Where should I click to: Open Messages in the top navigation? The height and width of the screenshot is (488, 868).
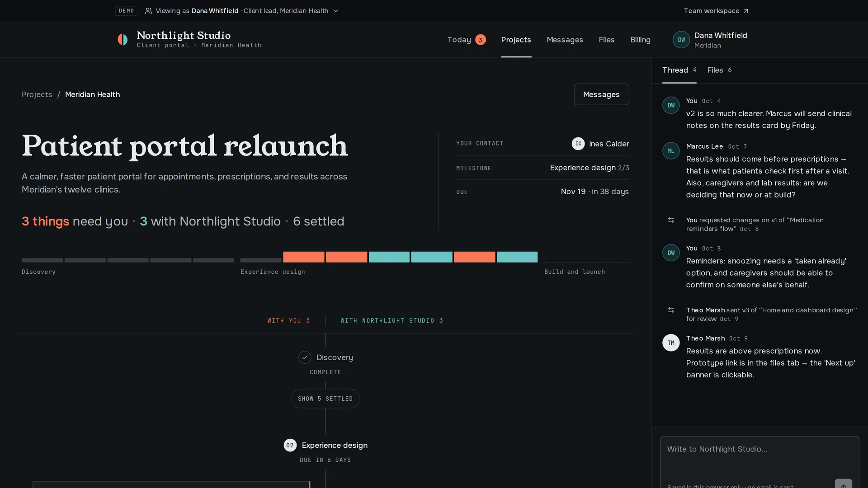point(565,40)
